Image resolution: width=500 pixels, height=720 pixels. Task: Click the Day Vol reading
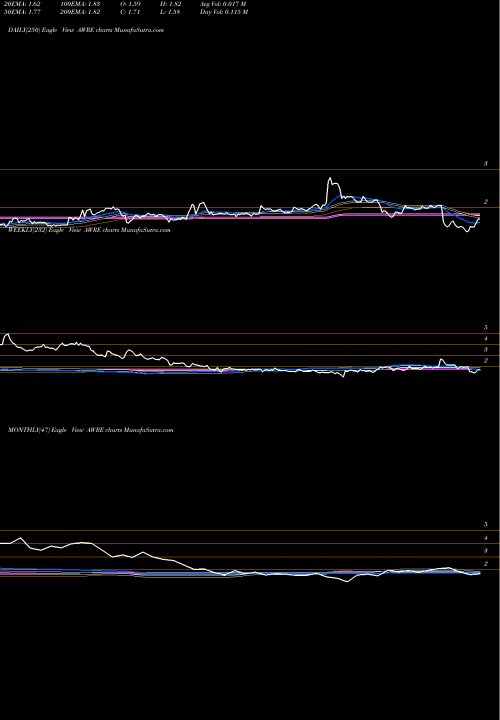(224, 12)
